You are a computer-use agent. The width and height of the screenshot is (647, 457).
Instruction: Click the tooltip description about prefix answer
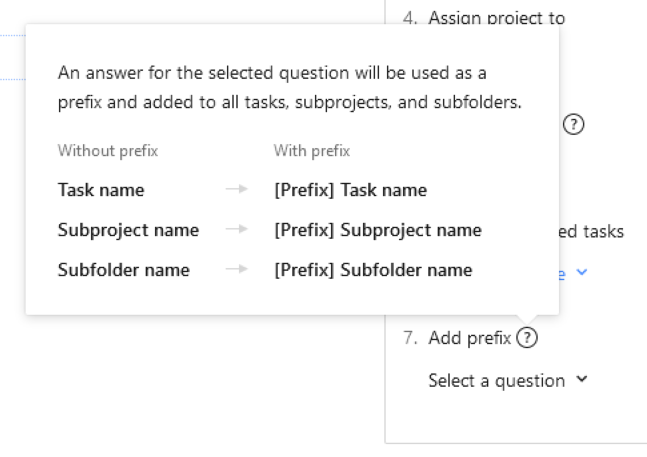point(290,89)
